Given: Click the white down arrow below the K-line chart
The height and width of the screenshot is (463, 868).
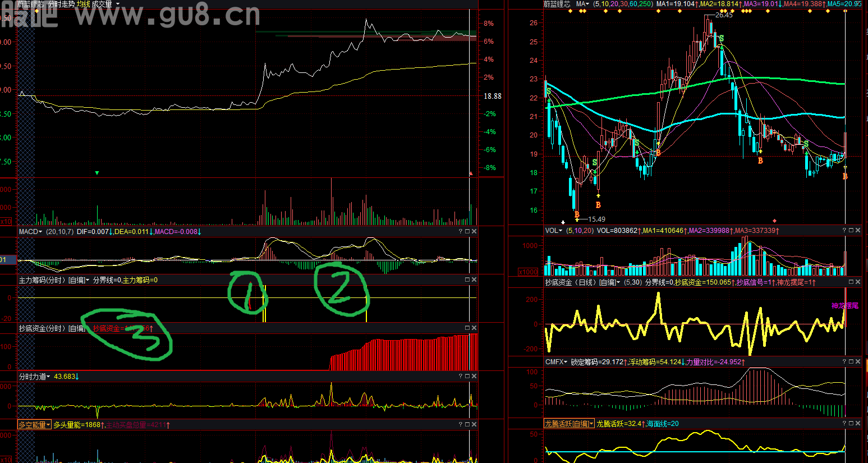Looking at the screenshot, I should point(563,222).
